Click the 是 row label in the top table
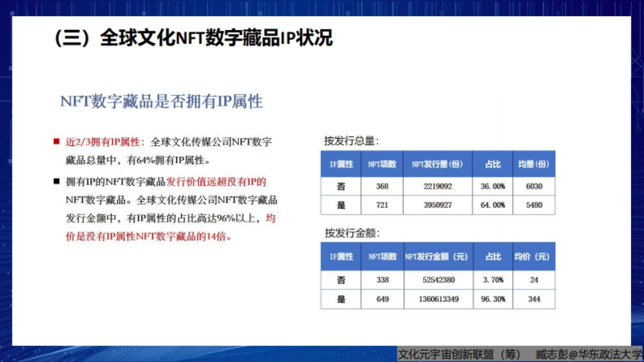 [x=340, y=205]
